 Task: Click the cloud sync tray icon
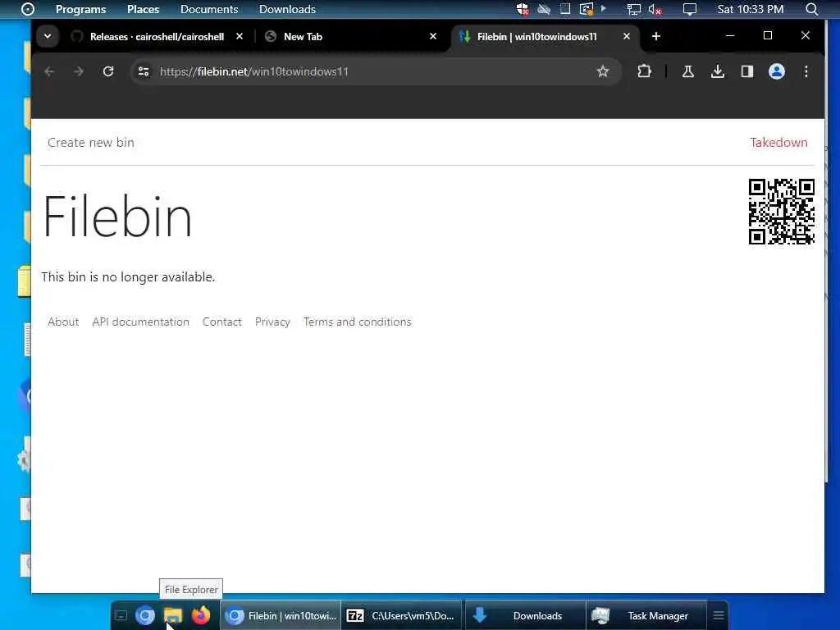[x=544, y=9]
